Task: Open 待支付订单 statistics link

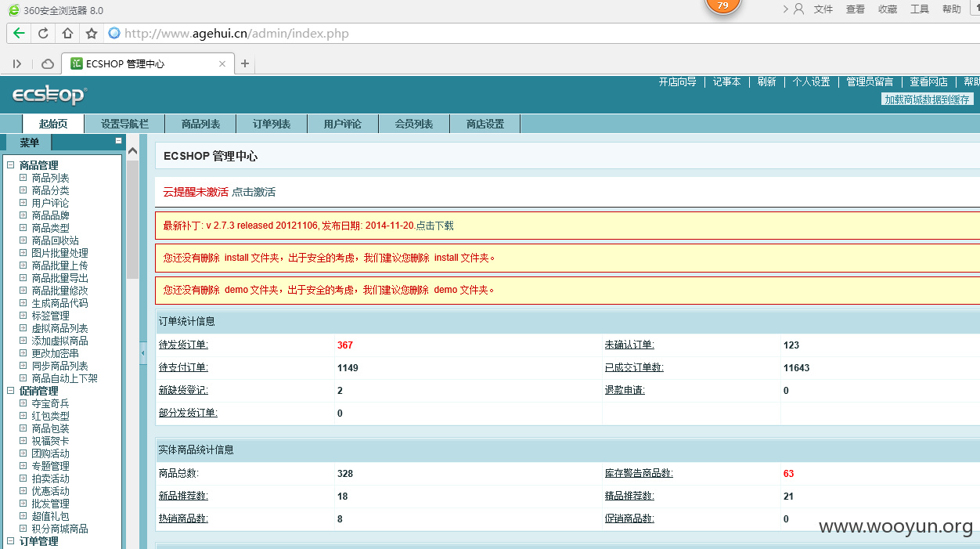Action: coord(183,367)
